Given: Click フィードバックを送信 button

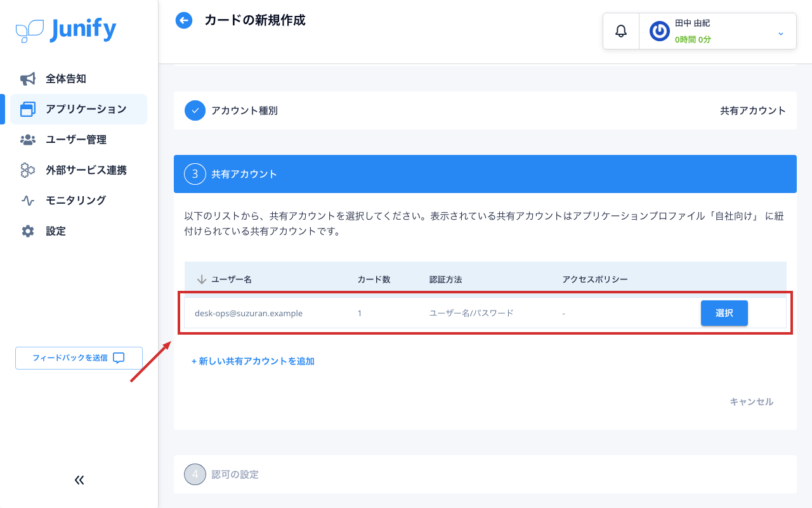Looking at the screenshot, I should pos(79,358).
